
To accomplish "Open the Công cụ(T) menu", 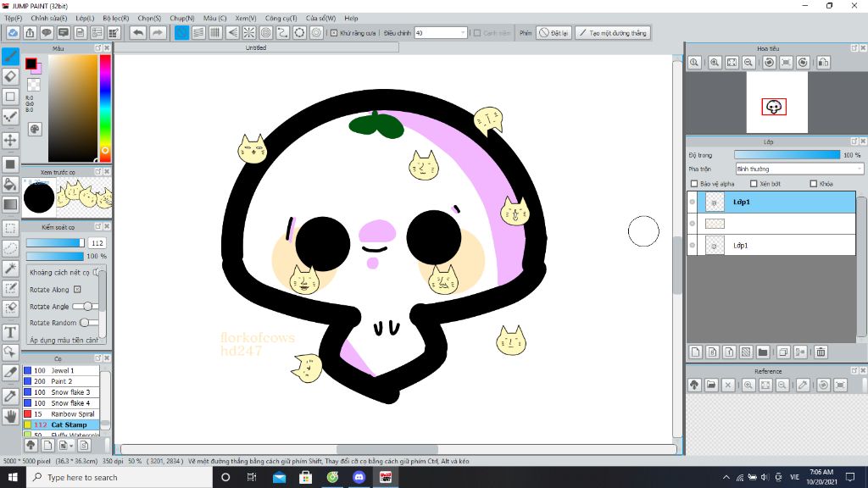I will click(280, 18).
